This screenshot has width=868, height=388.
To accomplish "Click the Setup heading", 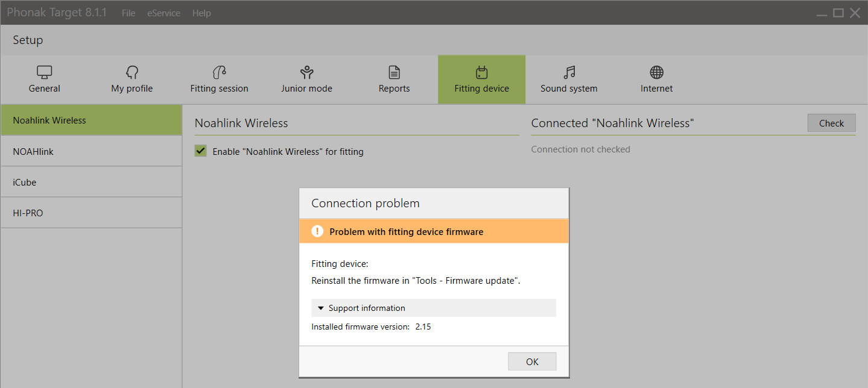I will [28, 40].
